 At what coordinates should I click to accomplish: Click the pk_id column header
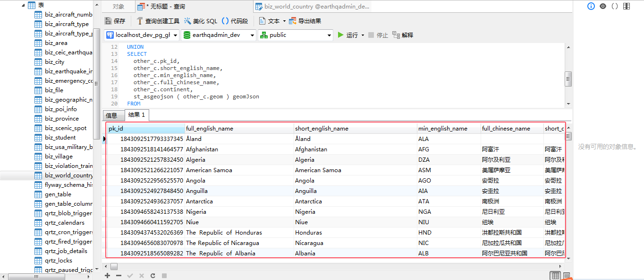coord(146,129)
